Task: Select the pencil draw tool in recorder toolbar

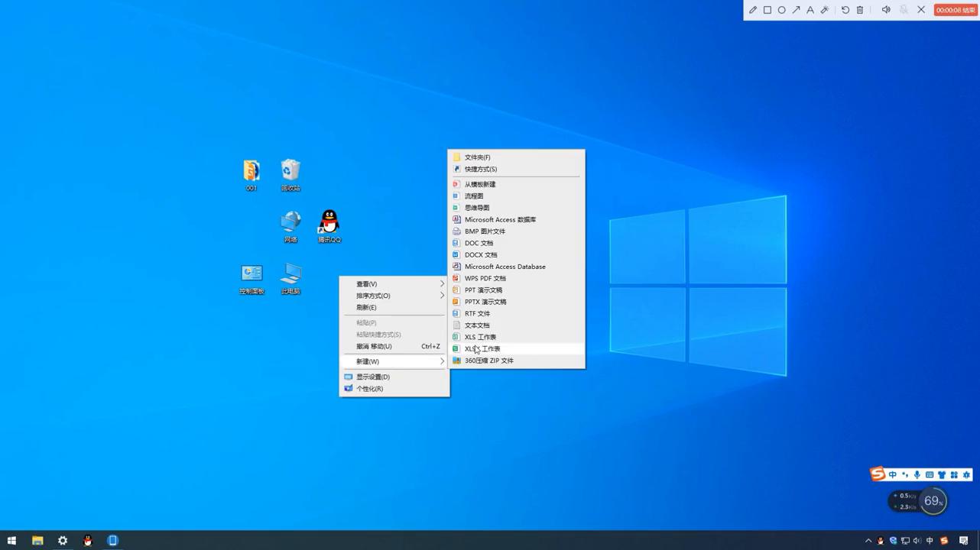Action: (753, 10)
